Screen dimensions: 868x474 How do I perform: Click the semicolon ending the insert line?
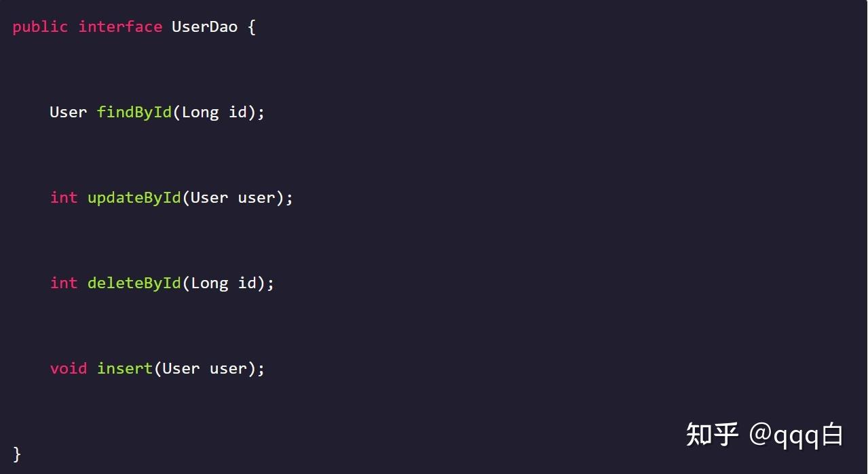tap(261, 368)
